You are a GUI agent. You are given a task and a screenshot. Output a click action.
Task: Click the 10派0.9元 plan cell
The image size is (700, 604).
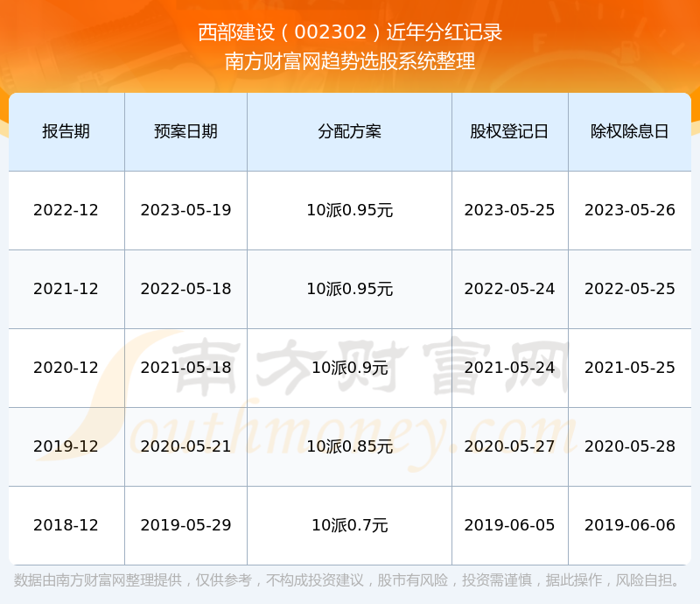[x=349, y=368]
